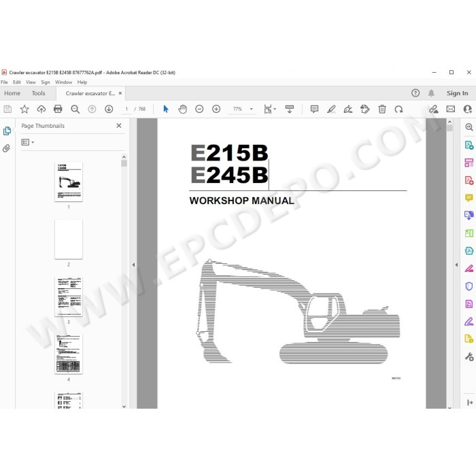Open Find text magnifier icon
Viewport: 476px width, 476px height.
75,109
